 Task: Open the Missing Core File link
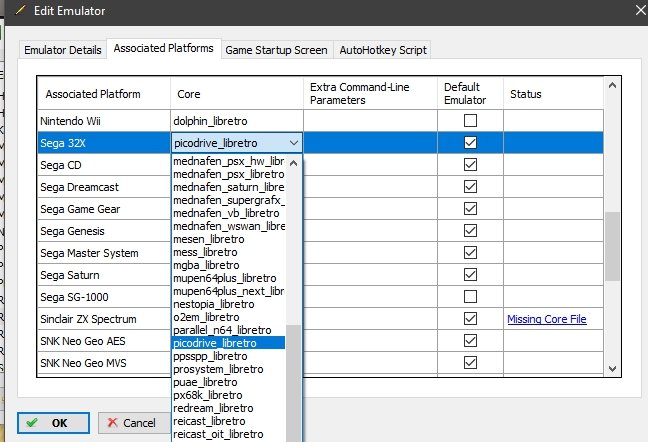(547, 319)
